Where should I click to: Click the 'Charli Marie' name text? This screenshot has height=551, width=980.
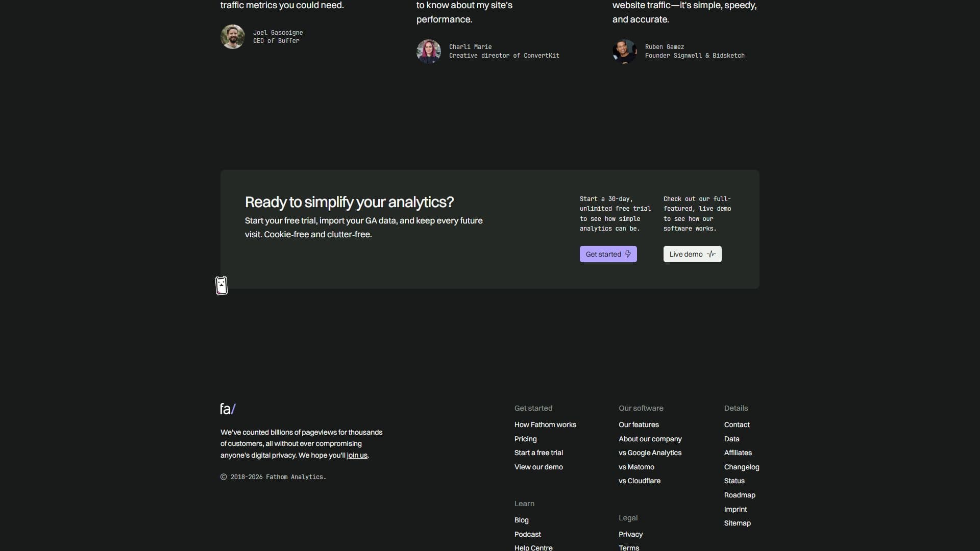click(470, 47)
